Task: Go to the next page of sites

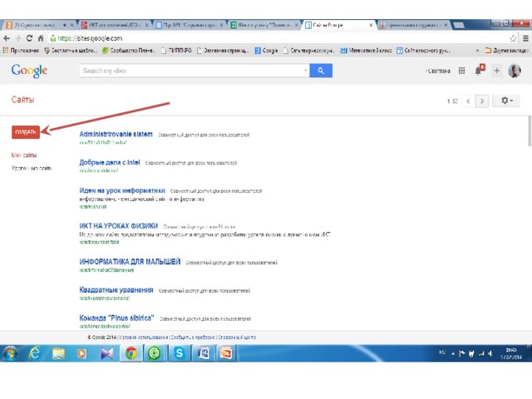Action: (x=482, y=101)
